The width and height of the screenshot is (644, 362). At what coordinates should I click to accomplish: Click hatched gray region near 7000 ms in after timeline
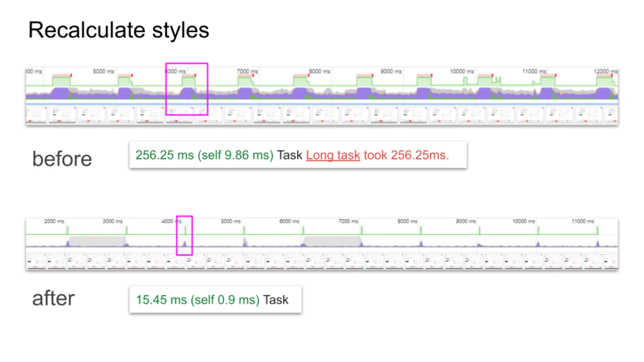pos(332,241)
